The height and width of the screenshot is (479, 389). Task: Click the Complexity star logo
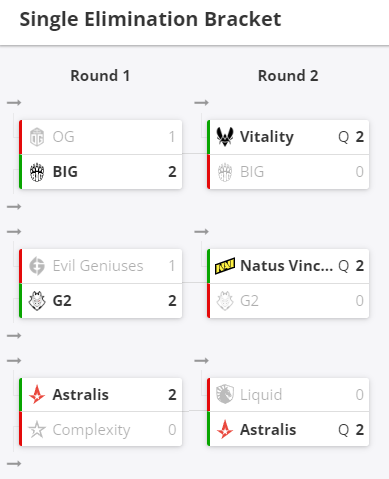(x=37, y=430)
